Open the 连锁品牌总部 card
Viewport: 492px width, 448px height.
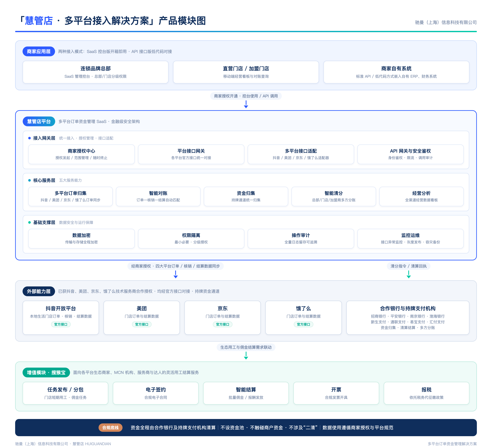pos(95,72)
